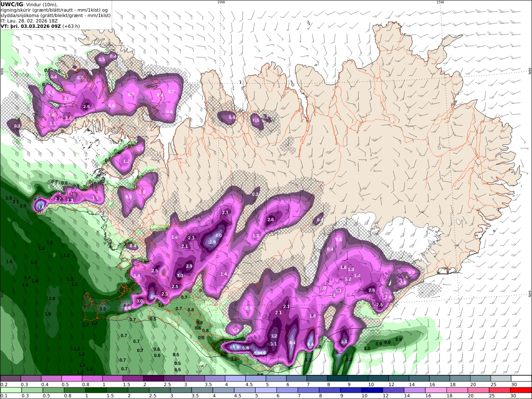Click the 'slydda/snjókoma' legend description line
Image resolution: width=532 pixels, height=399 pixels.
56,15
